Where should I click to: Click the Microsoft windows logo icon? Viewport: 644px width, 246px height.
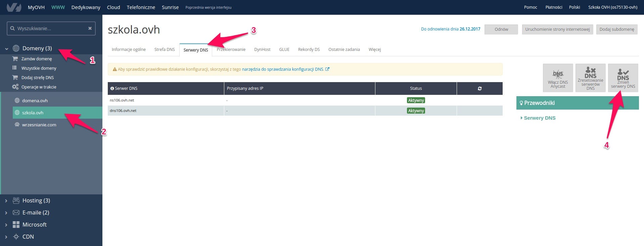pos(16,225)
